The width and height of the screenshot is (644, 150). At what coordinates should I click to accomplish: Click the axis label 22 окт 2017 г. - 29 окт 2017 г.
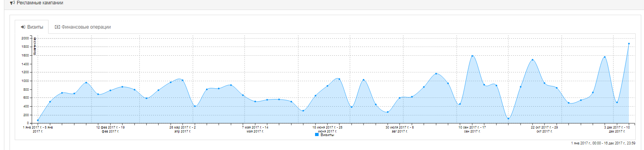544,129
